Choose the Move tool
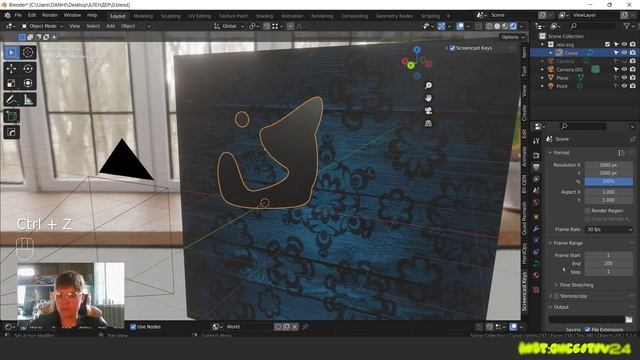 point(11,69)
